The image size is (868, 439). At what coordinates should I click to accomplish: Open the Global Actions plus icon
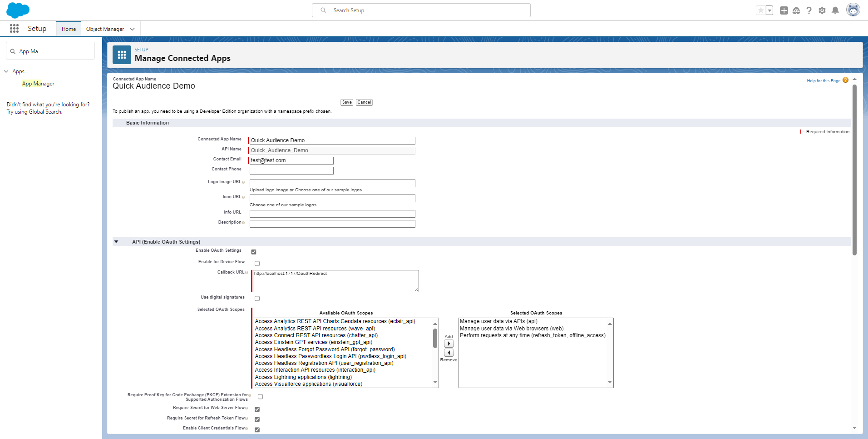coord(784,10)
